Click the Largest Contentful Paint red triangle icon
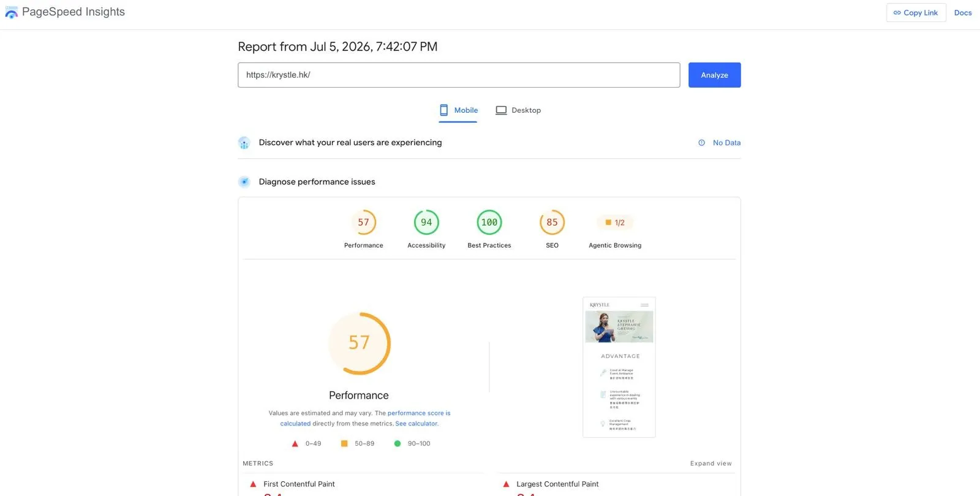Viewport: 980px width, 496px height. (506, 484)
